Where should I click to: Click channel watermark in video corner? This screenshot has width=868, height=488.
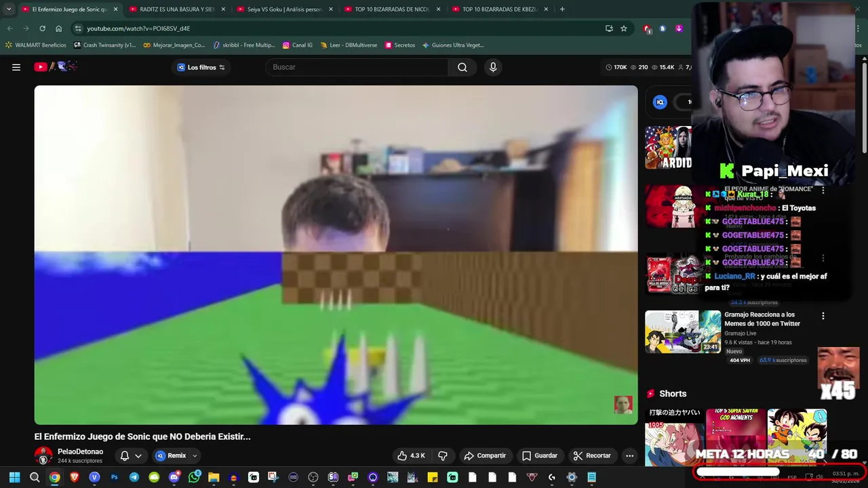[x=623, y=405]
